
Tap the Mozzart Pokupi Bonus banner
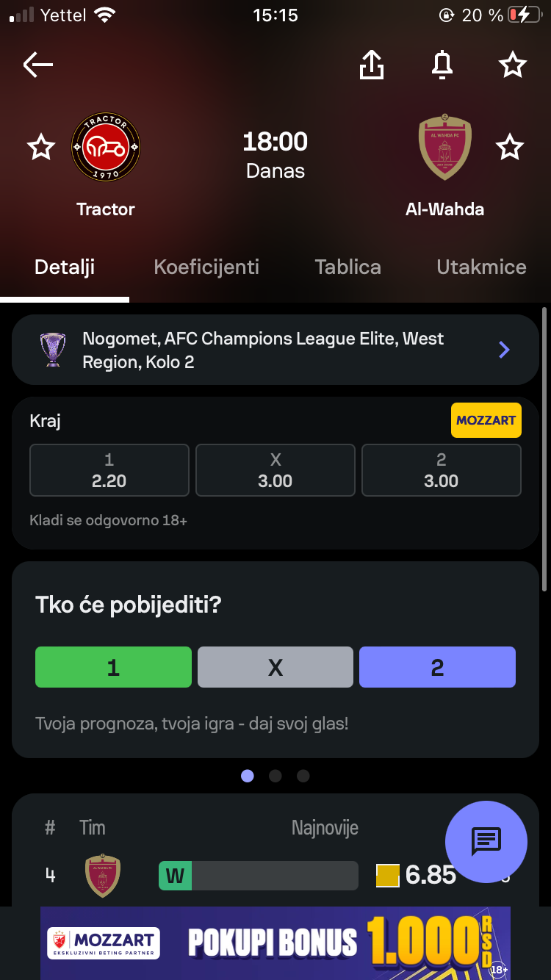coord(275,943)
